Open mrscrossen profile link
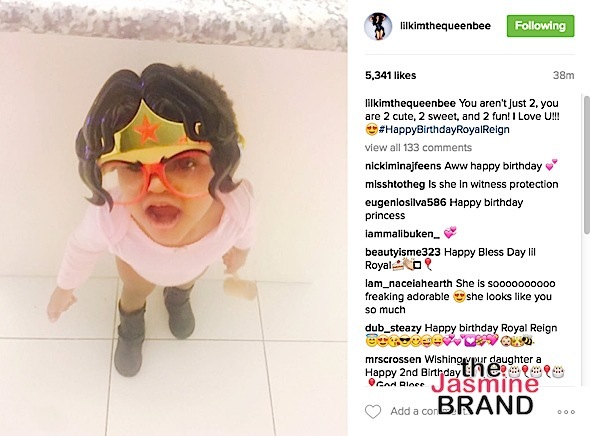This screenshot has height=436, width=590. pos(393,359)
